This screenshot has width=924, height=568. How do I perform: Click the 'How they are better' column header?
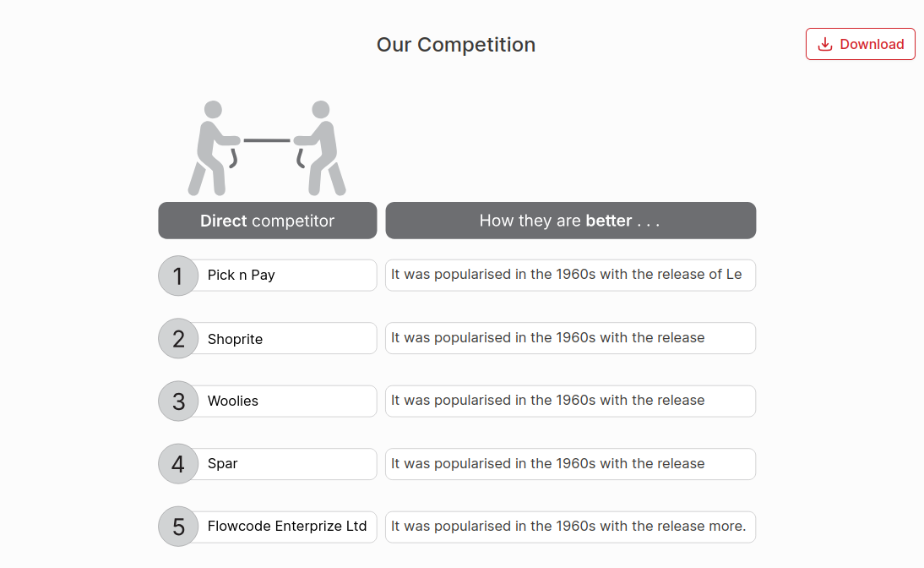[x=570, y=221]
